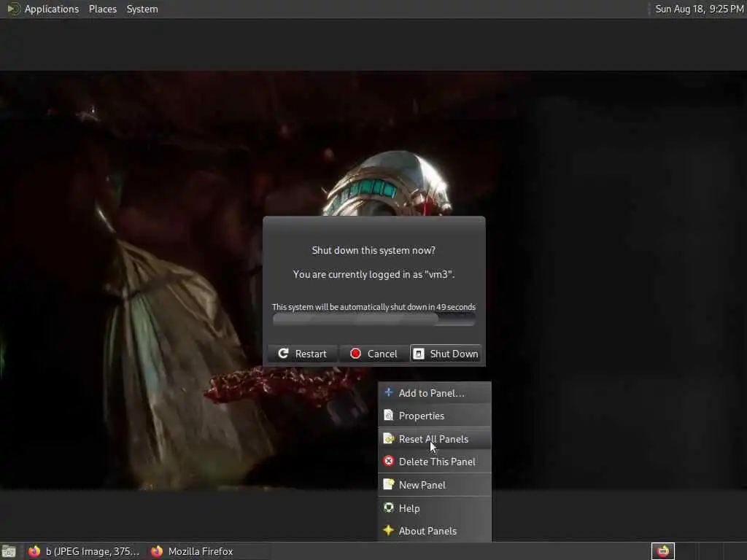747x560 pixels.
Task: Click the shutdown countdown progress bar
Action: (374, 319)
